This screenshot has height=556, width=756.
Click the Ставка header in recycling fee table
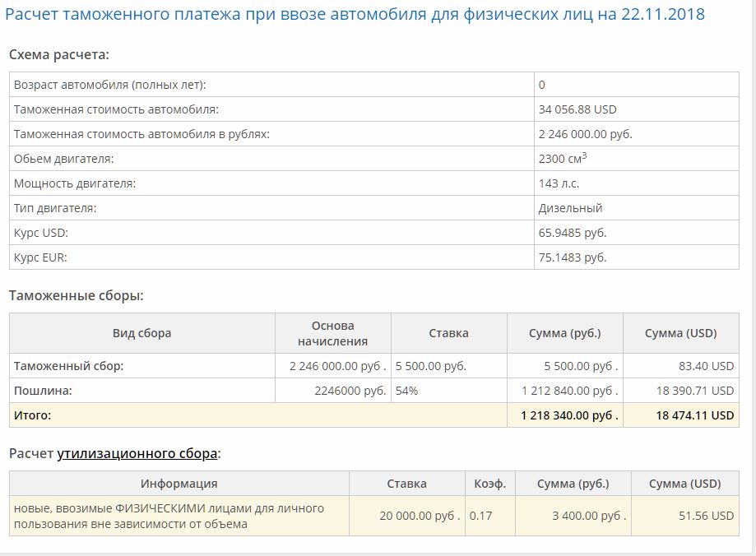tap(406, 484)
